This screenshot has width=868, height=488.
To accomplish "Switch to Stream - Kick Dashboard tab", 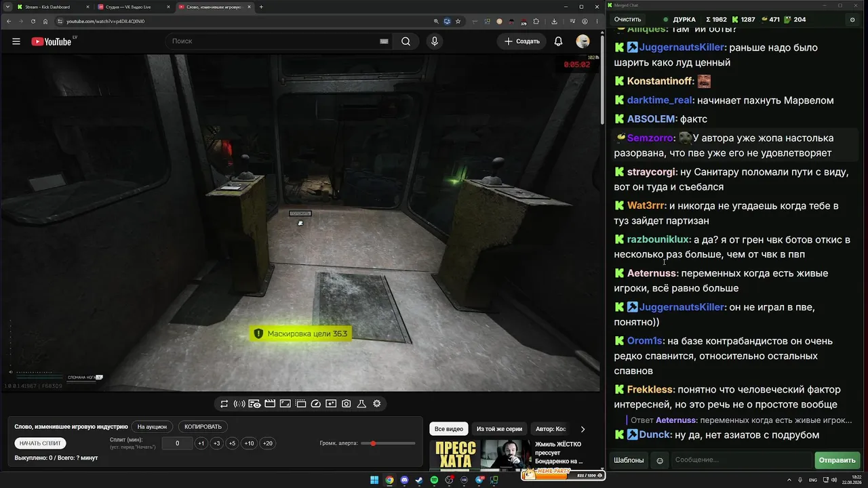I will [x=53, y=7].
